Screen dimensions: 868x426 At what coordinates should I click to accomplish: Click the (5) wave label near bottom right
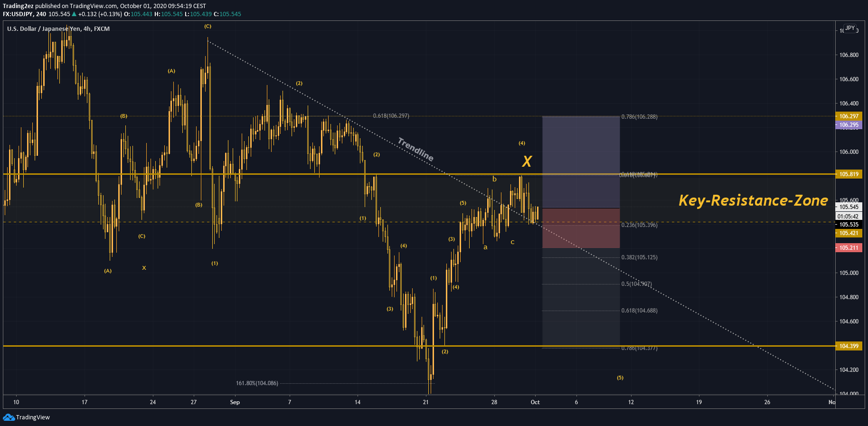620,378
